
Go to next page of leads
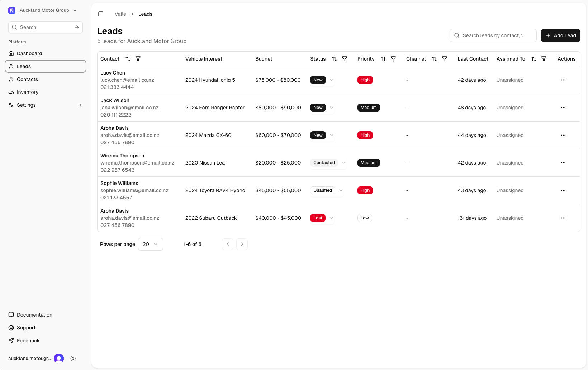(x=242, y=244)
